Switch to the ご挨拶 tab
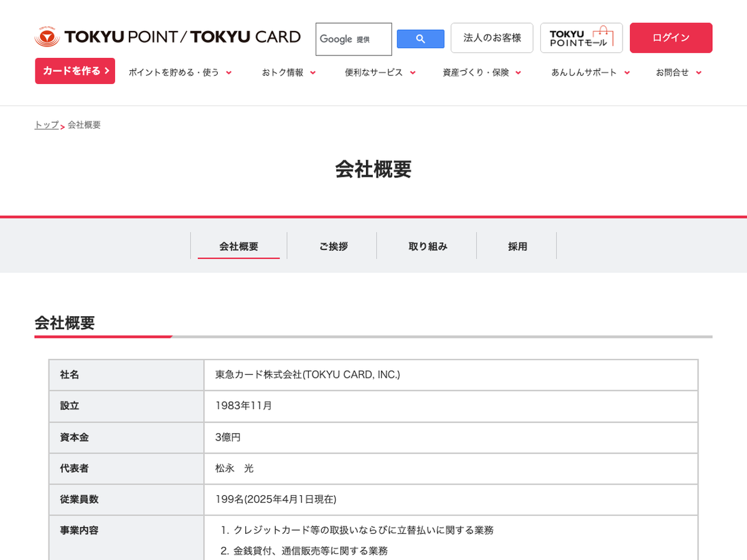Image resolution: width=747 pixels, height=560 pixels. pos(333,246)
